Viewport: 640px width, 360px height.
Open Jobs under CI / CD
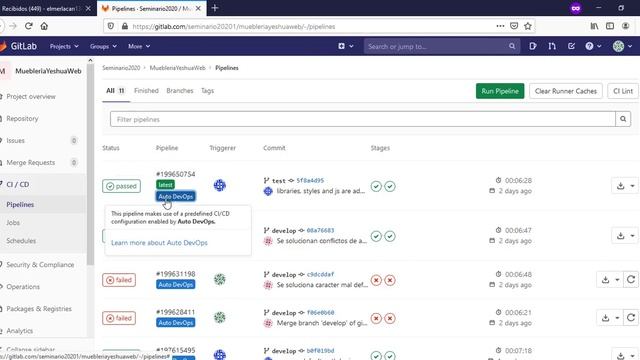coord(13,222)
